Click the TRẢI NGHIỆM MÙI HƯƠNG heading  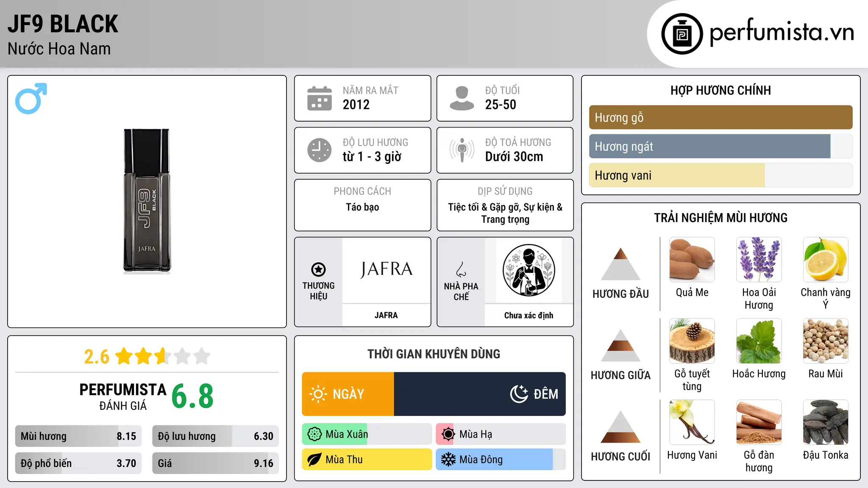click(721, 218)
